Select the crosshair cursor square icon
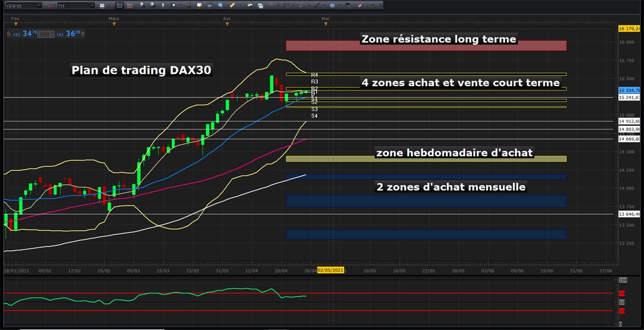 (173, 5)
